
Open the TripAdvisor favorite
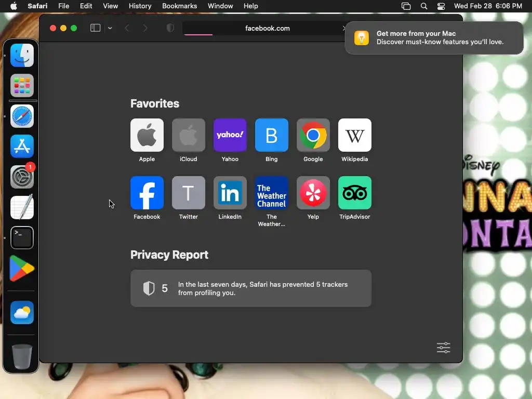tap(354, 193)
